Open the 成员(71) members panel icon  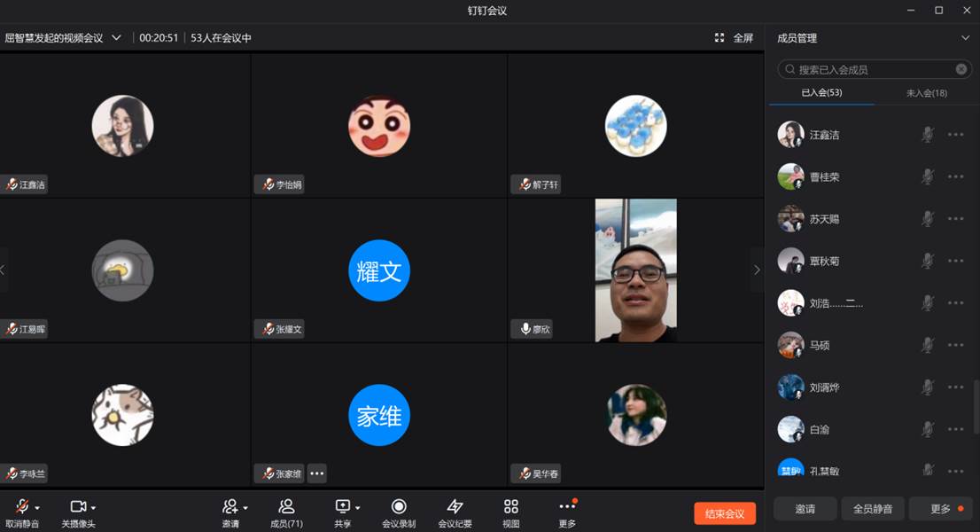(286, 506)
